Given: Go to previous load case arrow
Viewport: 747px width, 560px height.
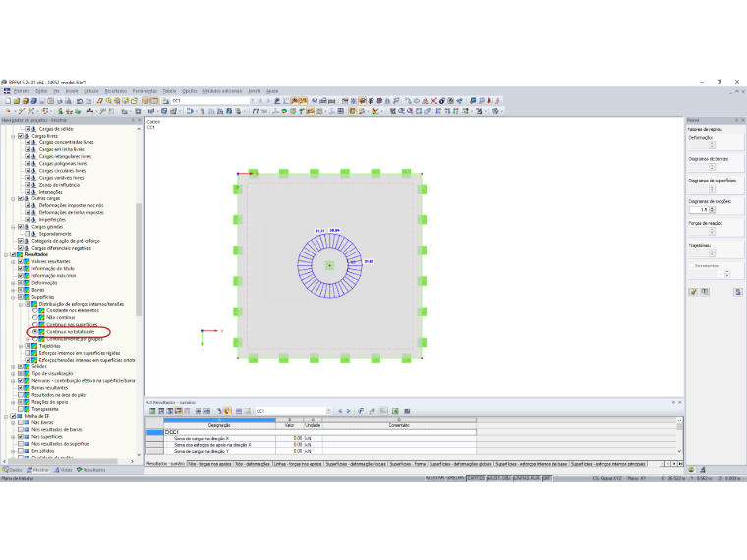Looking at the screenshot, I should pyautogui.click(x=260, y=101).
